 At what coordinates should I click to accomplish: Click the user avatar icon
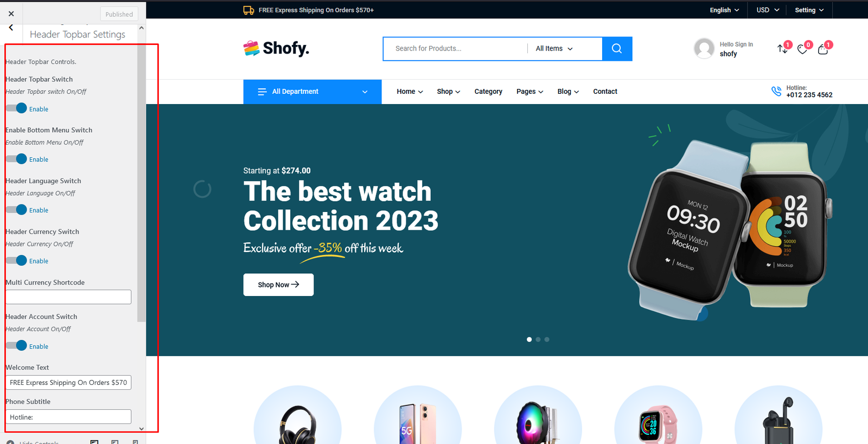point(704,49)
